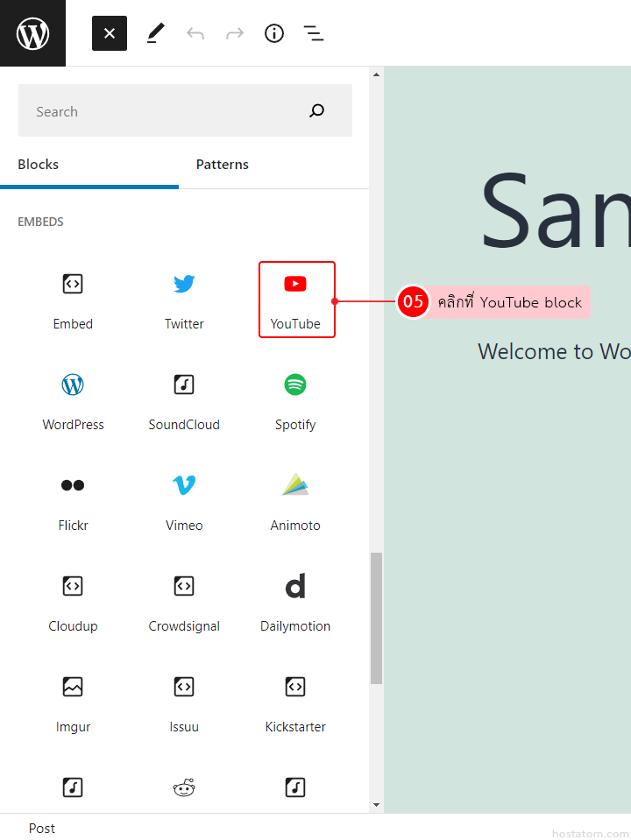Choose the Spotify embed block
The height and width of the screenshot is (840, 631).
point(295,400)
